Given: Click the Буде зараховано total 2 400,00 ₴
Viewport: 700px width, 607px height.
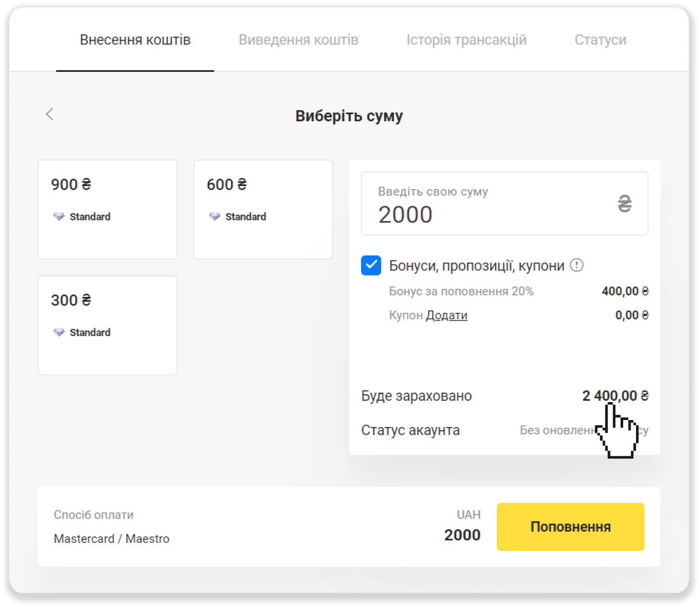Looking at the screenshot, I should click(615, 396).
